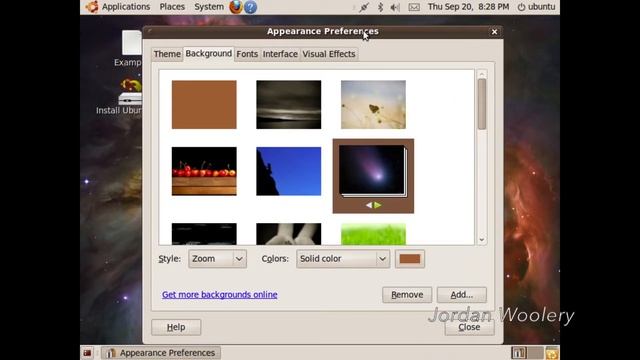Click the Appearance Preferences taskbar entry

[x=161, y=353]
